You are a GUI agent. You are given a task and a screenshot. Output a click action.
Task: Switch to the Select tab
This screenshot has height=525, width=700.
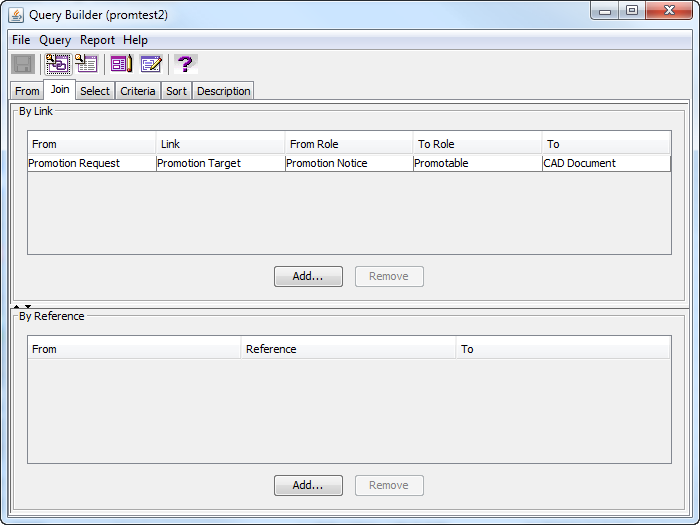(95, 91)
